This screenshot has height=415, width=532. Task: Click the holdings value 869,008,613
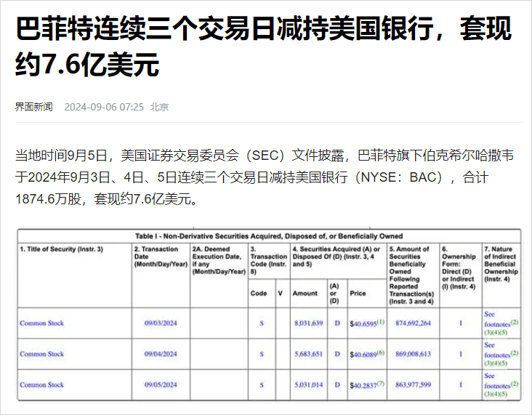pos(413,354)
